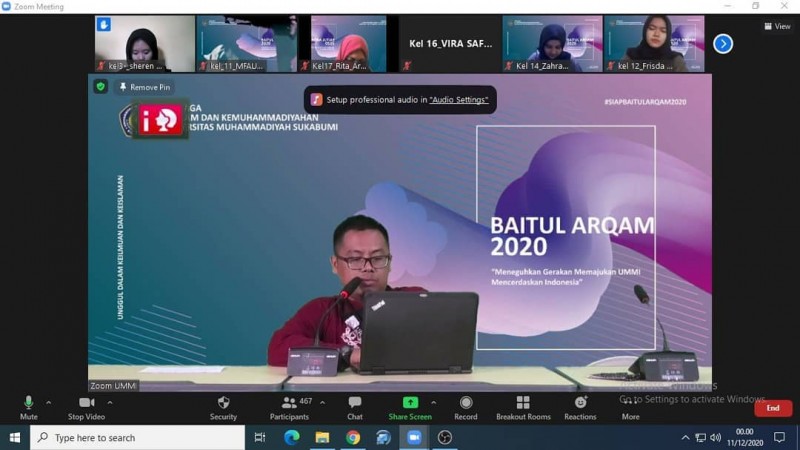Open volume control in system tray
Image resolution: width=800 pixels, height=450 pixels.
pyautogui.click(x=715, y=437)
